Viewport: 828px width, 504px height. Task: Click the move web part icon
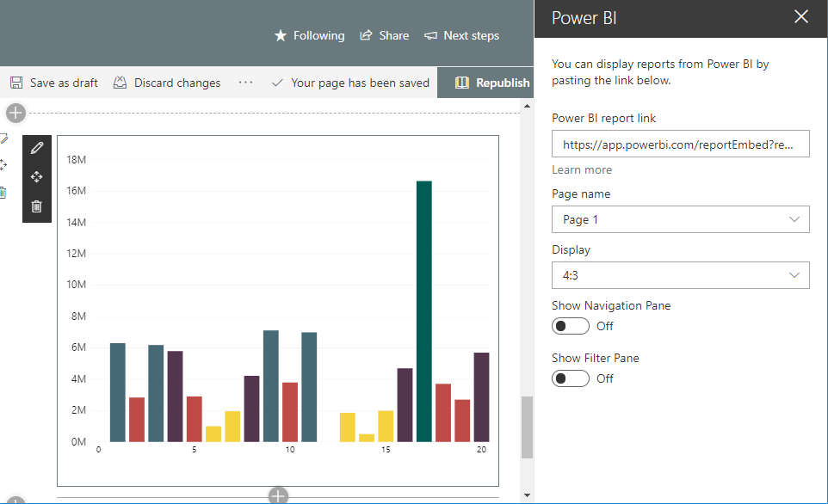[36, 176]
